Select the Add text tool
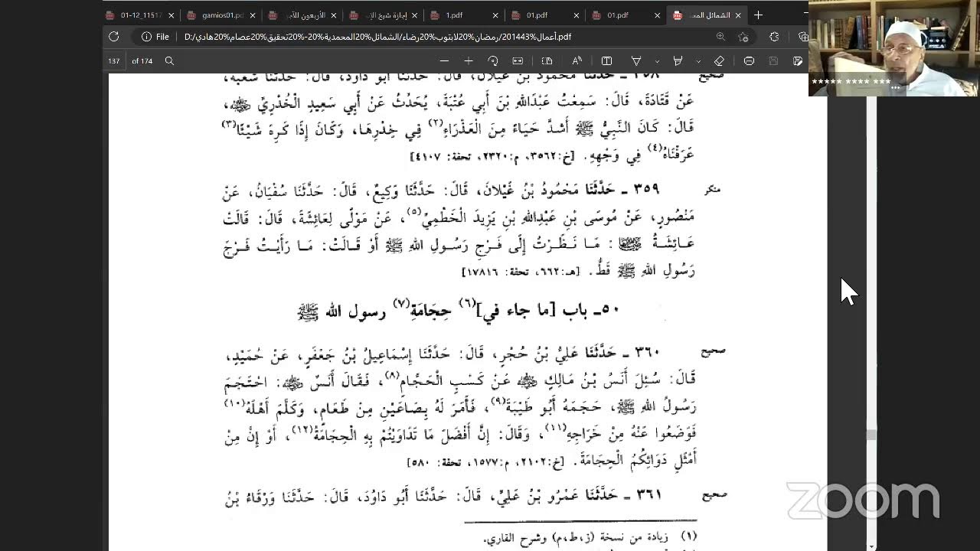Screen dimensions: 980x551 point(606,61)
